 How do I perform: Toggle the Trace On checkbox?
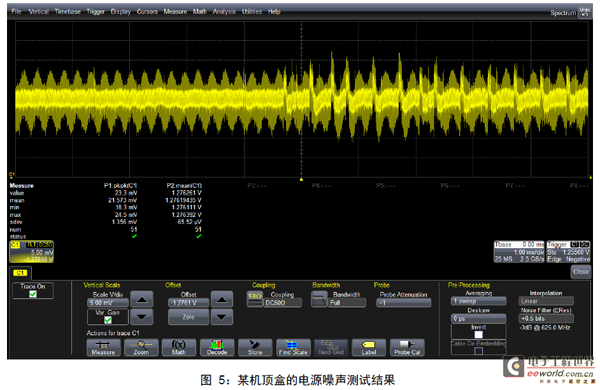(x=33, y=294)
